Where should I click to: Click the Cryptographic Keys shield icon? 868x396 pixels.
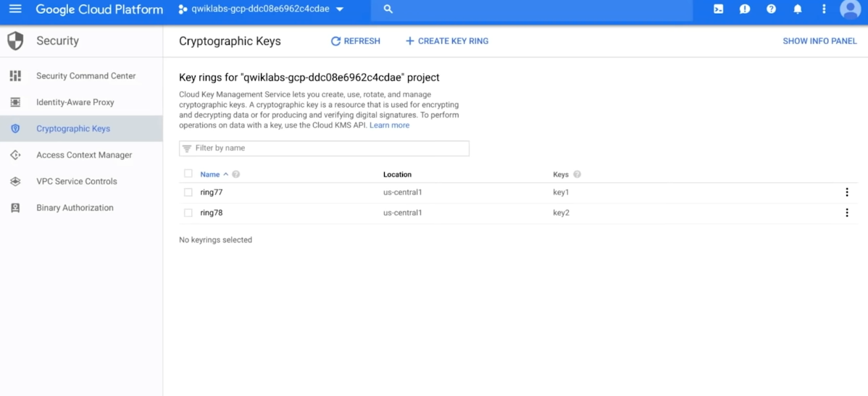(x=15, y=128)
